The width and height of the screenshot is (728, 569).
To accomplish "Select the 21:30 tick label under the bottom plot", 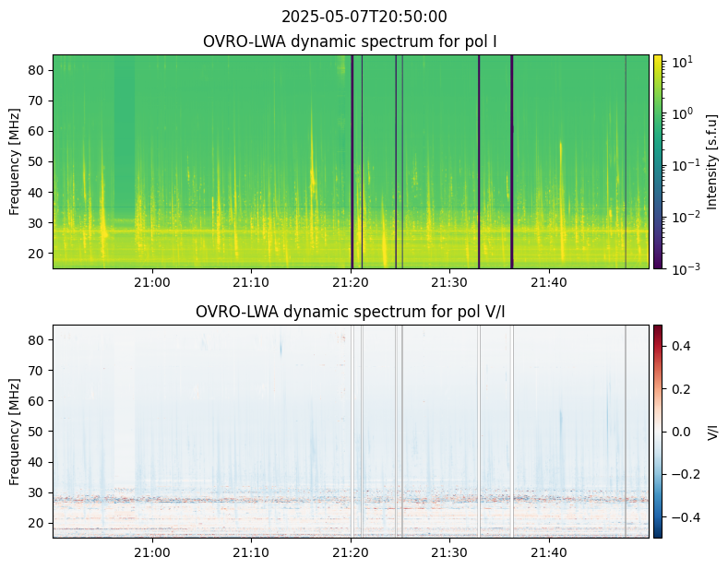I will pyautogui.click(x=449, y=551).
